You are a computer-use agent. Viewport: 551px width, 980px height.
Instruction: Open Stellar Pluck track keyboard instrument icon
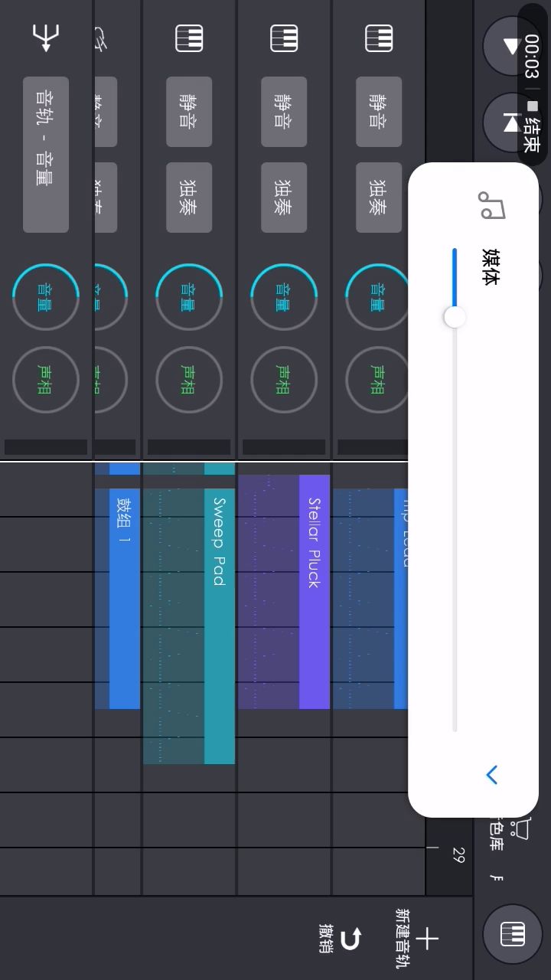coord(284,38)
